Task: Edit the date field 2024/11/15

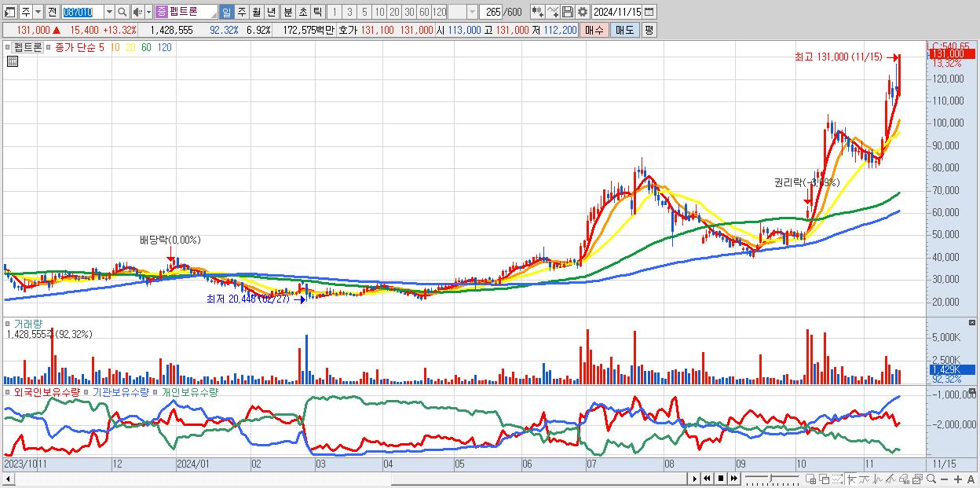Action: coord(617,12)
